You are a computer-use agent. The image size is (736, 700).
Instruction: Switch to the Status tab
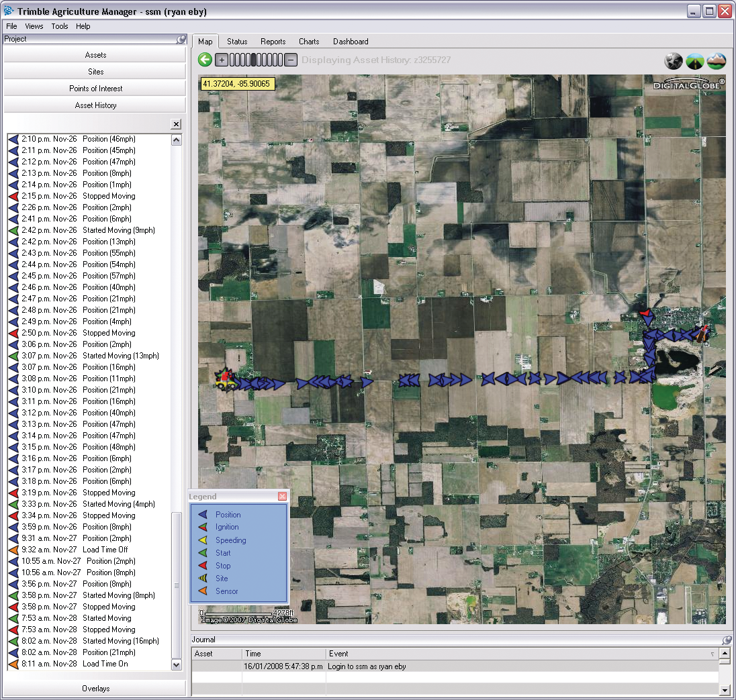[237, 42]
